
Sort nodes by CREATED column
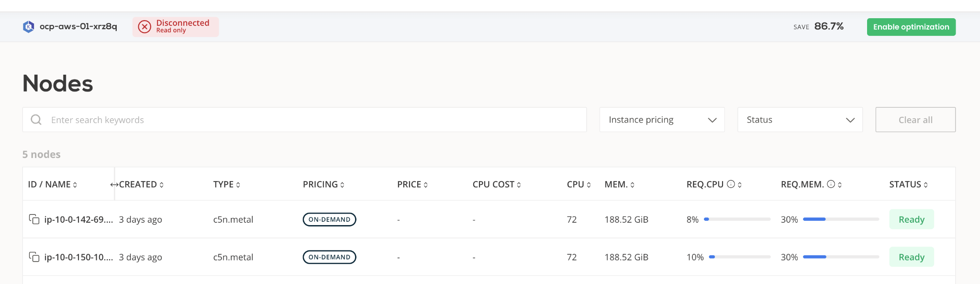coord(141,184)
